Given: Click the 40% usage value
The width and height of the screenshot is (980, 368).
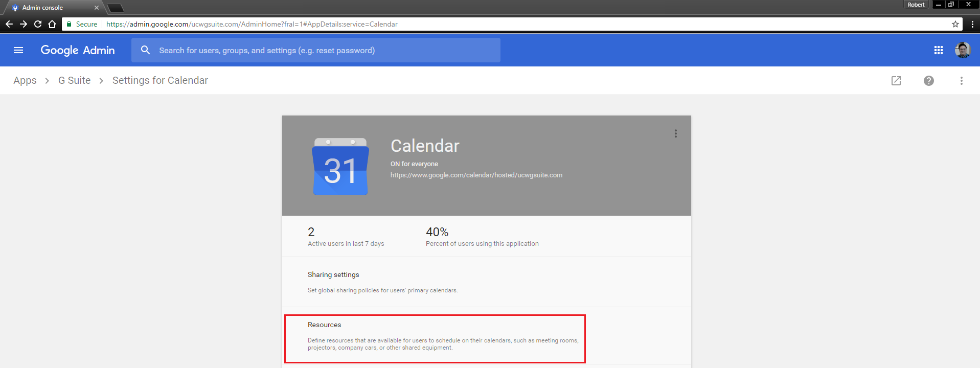Looking at the screenshot, I should coord(437,232).
